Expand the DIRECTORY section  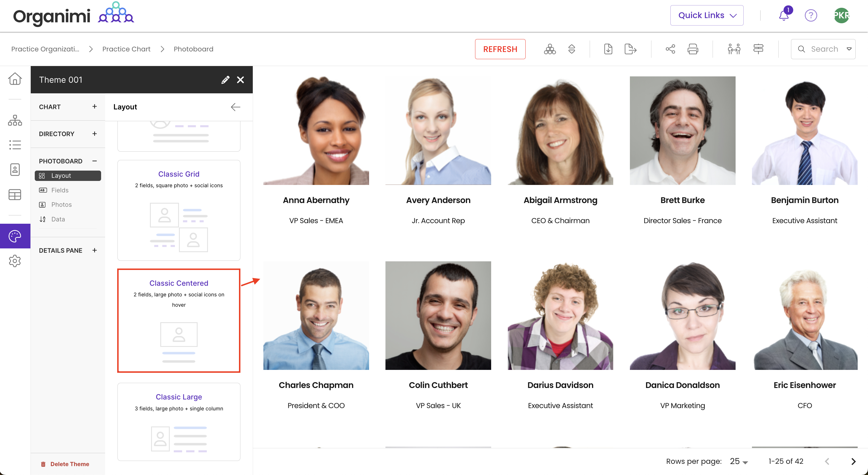pos(94,134)
